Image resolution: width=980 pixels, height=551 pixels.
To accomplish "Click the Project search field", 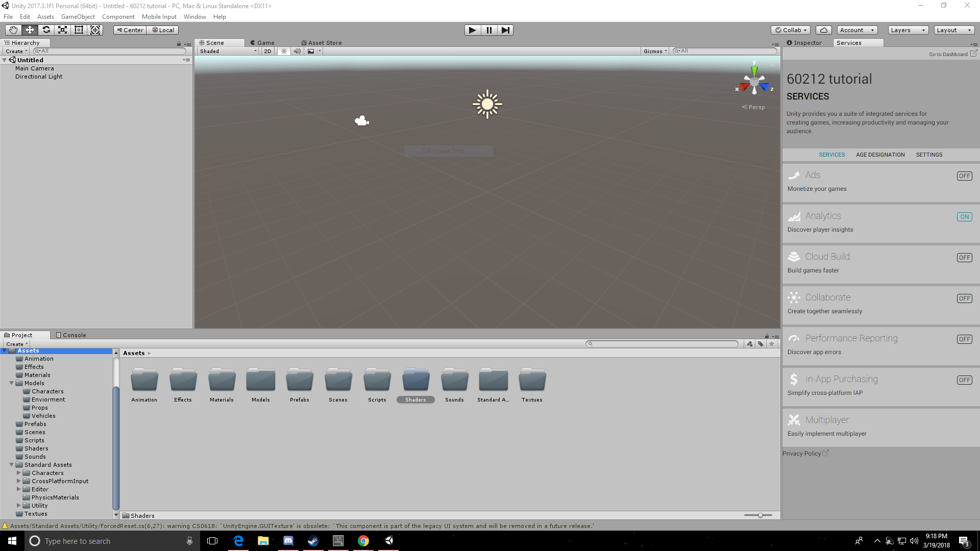I will [x=662, y=344].
